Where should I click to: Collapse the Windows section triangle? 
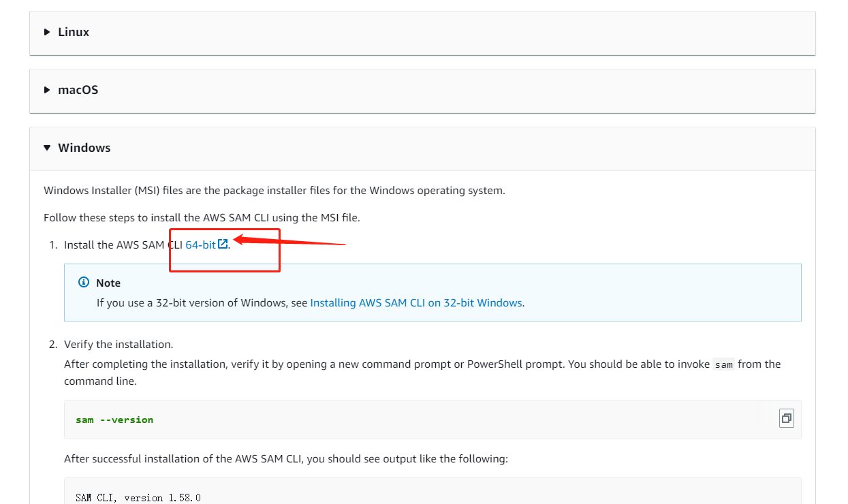(47, 148)
